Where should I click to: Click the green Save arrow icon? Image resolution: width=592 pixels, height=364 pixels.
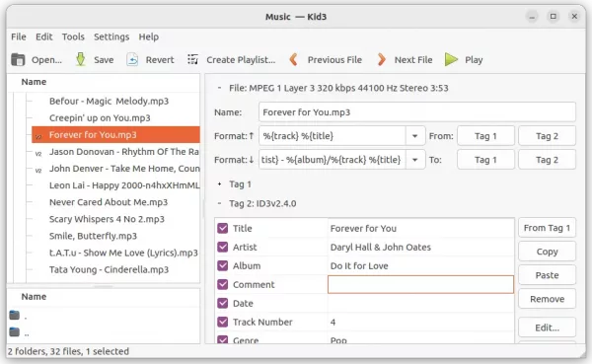[81, 59]
